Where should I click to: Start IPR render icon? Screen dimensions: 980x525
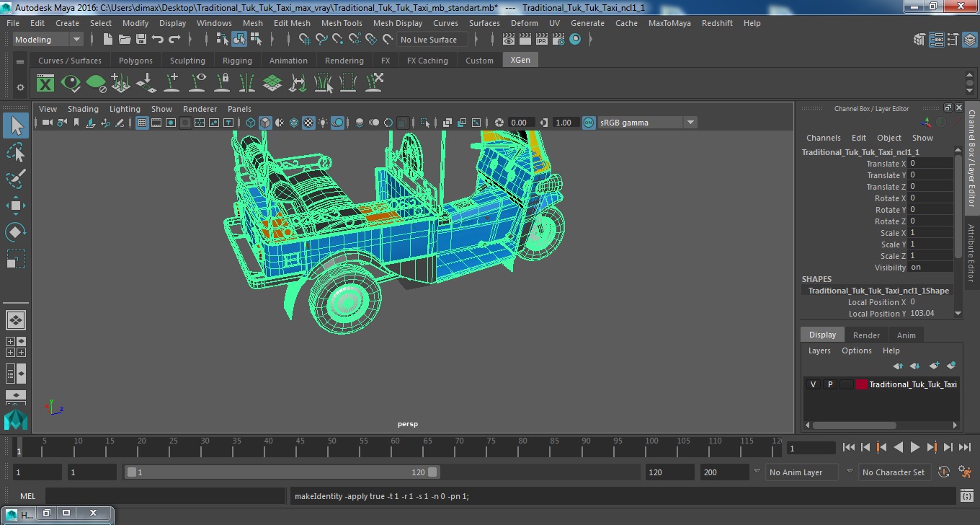coord(542,40)
